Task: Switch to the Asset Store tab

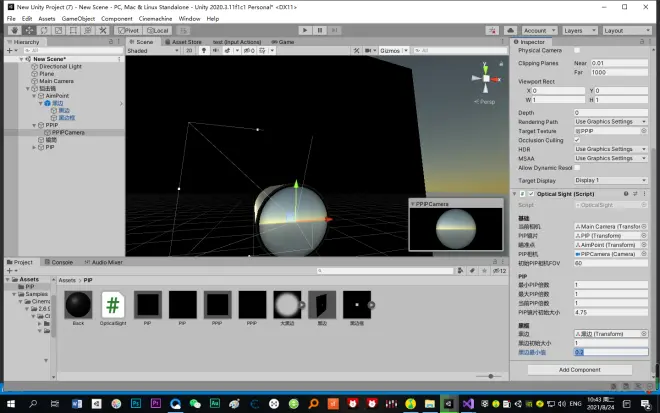Action: click(186, 43)
